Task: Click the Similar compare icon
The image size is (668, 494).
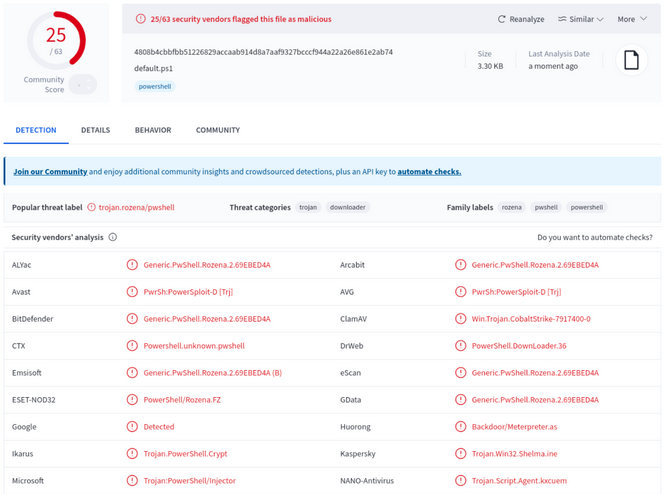Action: (562, 19)
